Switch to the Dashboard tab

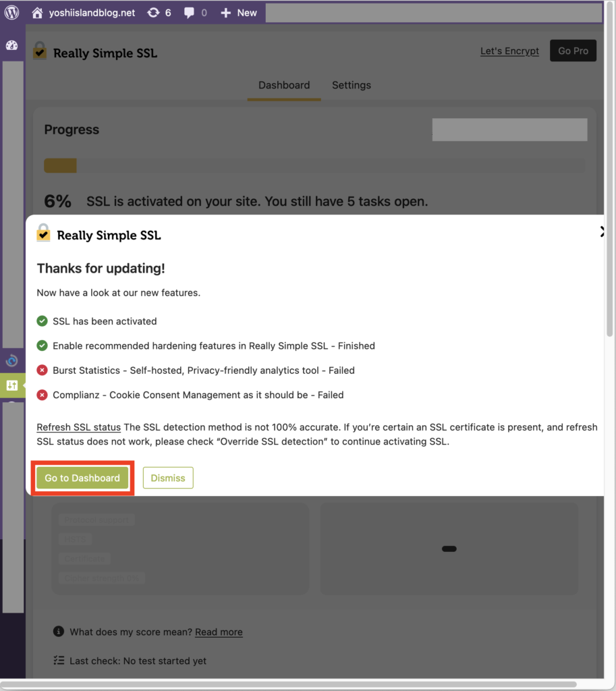pos(284,85)
